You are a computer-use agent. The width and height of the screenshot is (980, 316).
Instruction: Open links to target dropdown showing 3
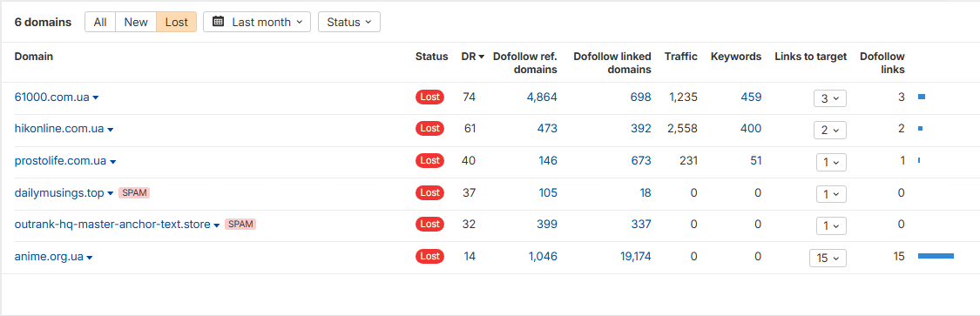click(830, 98)
